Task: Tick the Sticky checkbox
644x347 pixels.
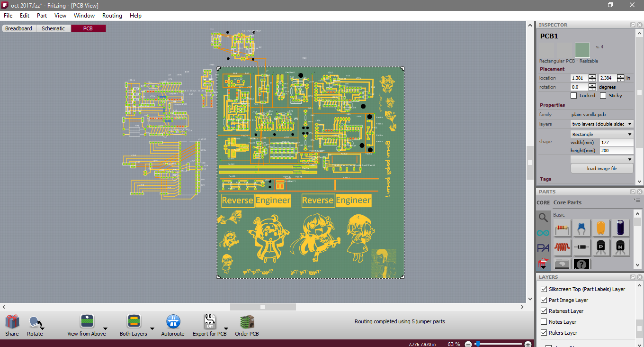Action: [x=603, y=95]
